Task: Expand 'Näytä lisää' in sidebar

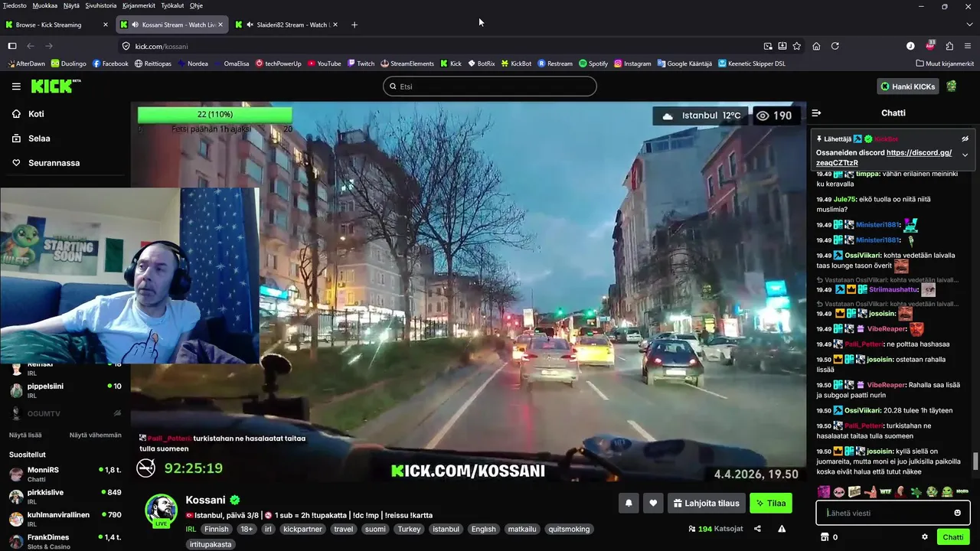Action: [x=25, y=435]
